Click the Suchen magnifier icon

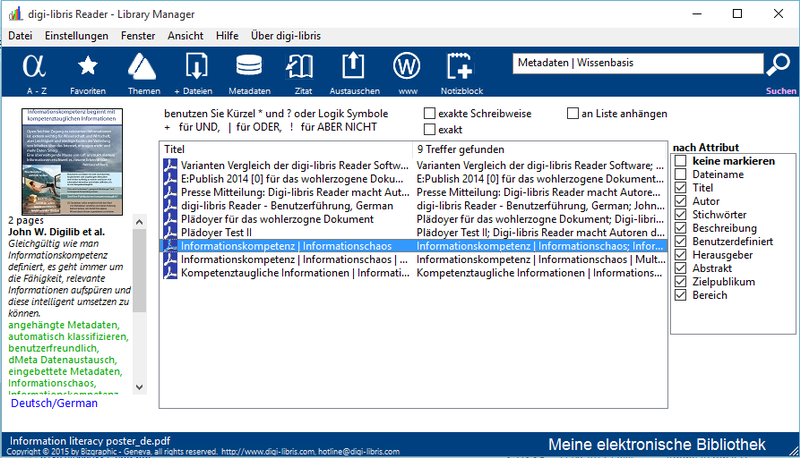click(x=779, y=65)
